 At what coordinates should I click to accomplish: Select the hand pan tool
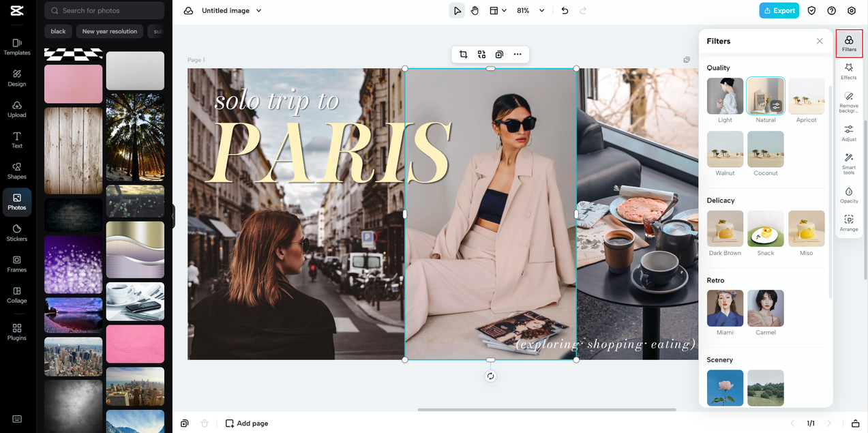click(475, 10)
